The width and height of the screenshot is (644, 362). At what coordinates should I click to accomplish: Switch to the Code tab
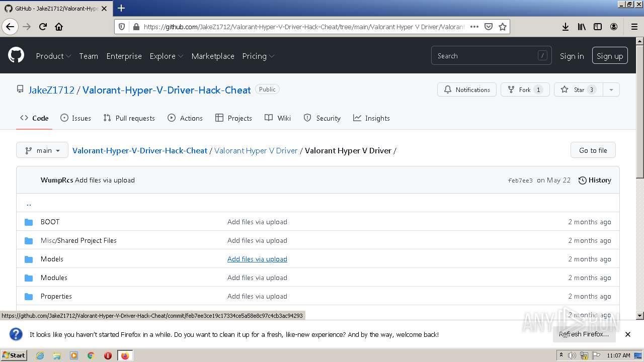[x=34, y=118]
